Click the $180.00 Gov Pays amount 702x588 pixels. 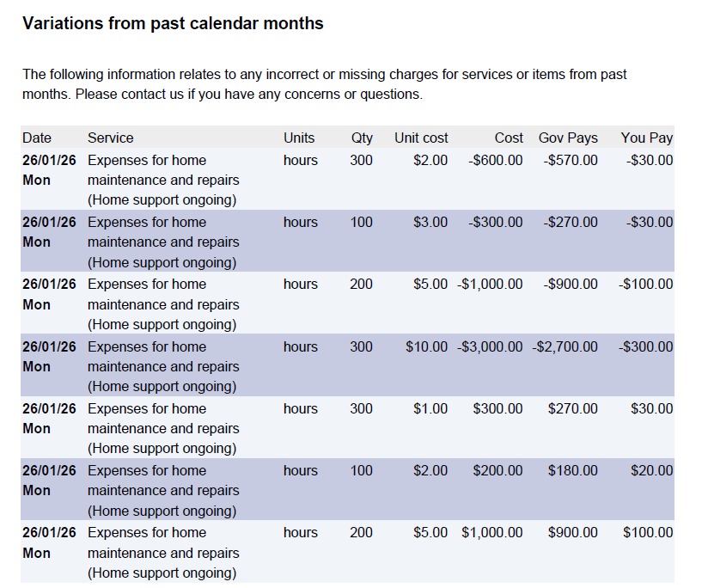pos(573,470)
